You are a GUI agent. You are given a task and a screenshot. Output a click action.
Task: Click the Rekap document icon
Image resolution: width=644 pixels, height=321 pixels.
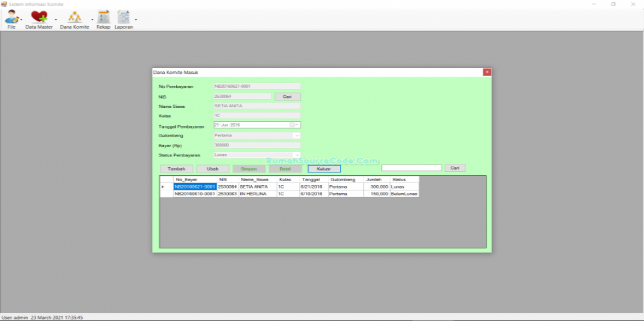click(x=103, y=17)
